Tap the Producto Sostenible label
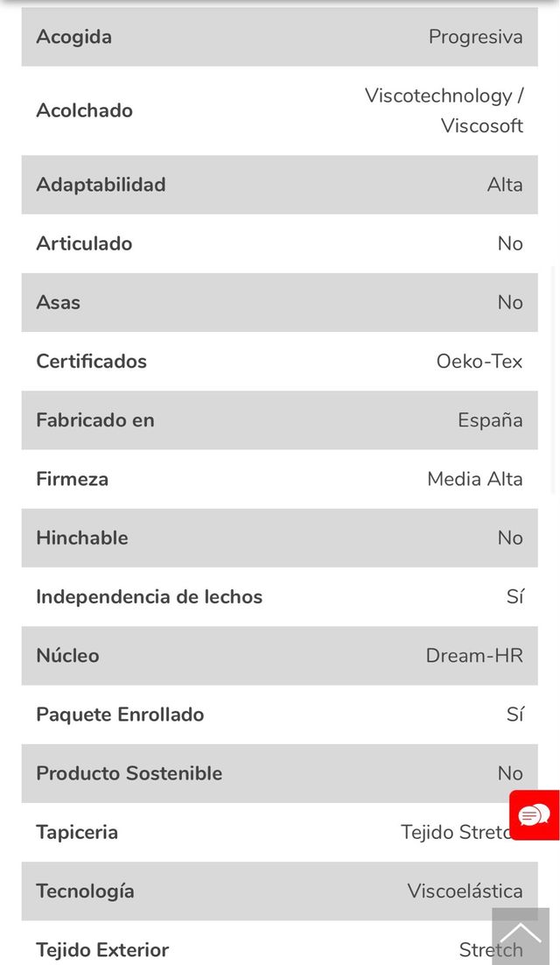Image resolution: width=560 pixels, height=965 pixels. [x=129, y=773]
